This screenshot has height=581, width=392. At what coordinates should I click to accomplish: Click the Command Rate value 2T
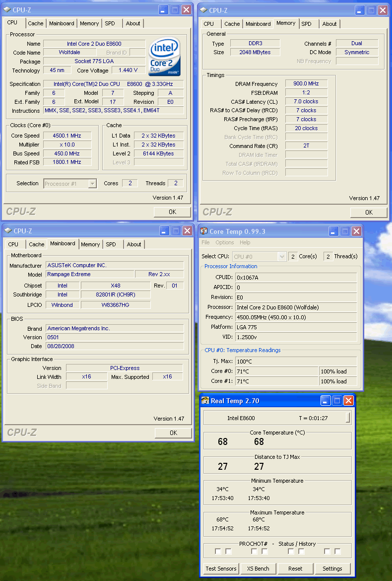306,145
